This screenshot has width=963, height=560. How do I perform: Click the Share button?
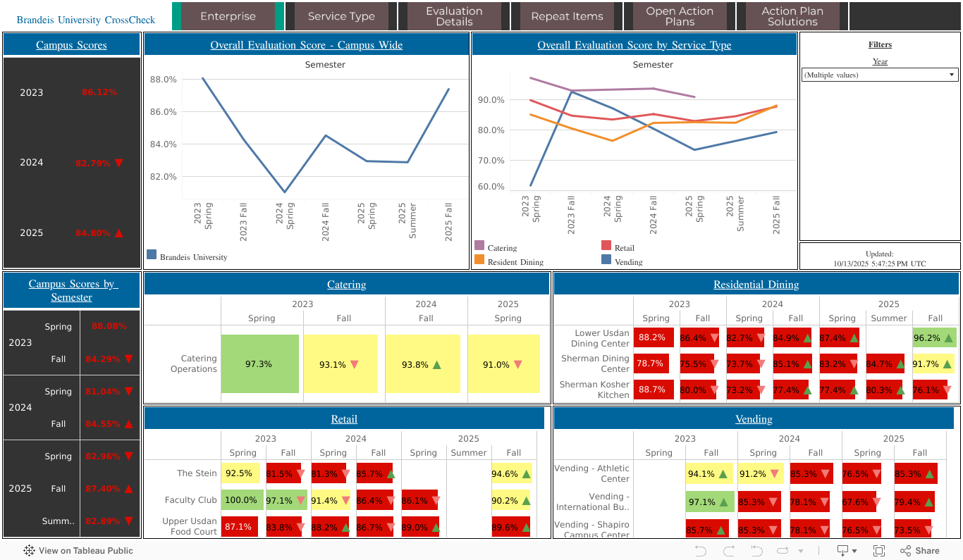919,551
